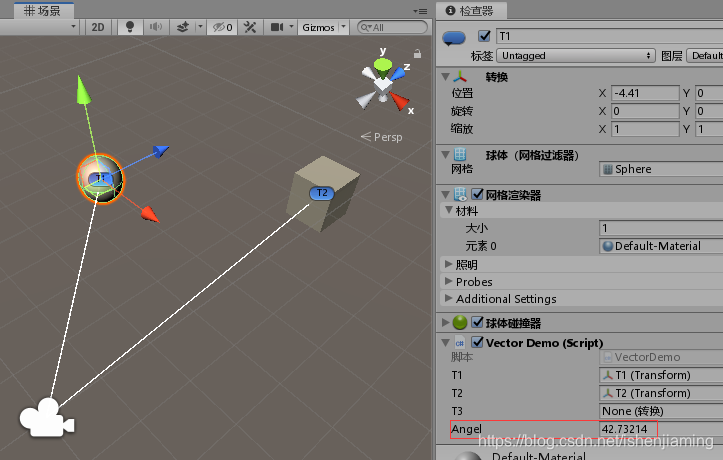
Task: Collapse the 球体 mesh filter component
Action: (x=445, y=154)
